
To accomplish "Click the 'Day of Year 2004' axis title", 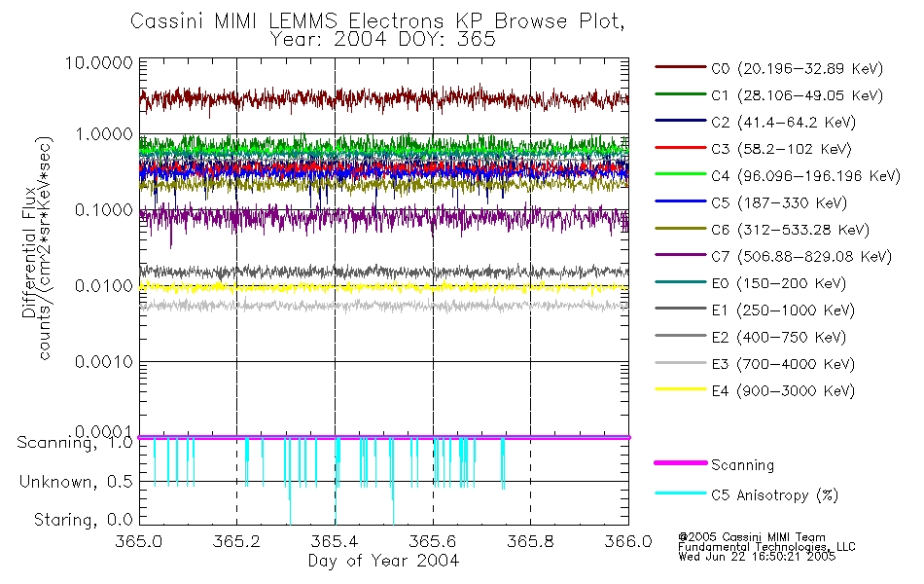I will pos(383,561).
